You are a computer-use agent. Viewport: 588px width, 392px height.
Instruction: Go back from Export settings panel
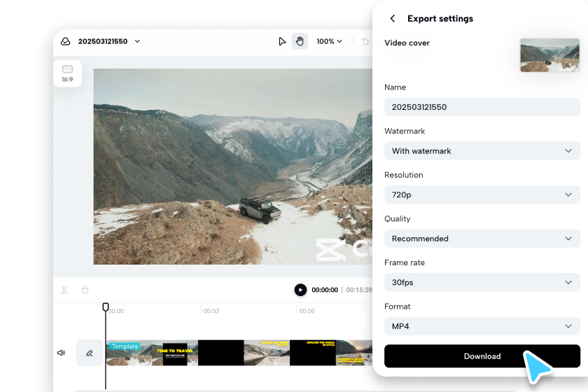[392, 18]
